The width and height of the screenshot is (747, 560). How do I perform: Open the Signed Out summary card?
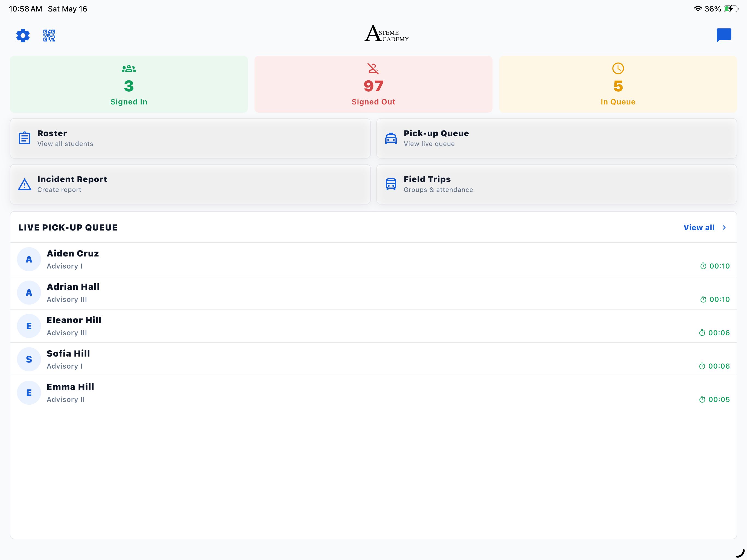[x=373, y=84]
